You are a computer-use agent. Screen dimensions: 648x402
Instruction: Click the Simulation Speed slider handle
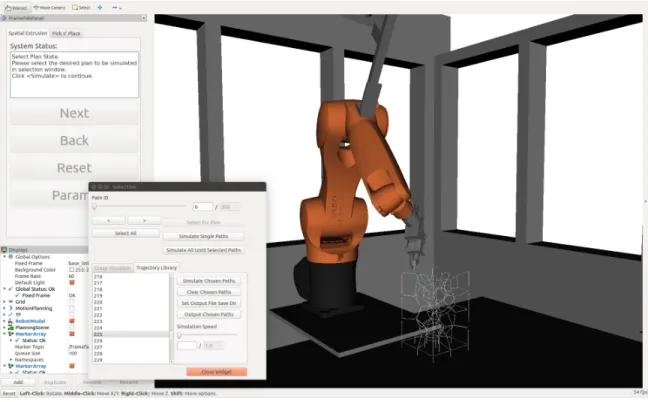coord(179,335)
